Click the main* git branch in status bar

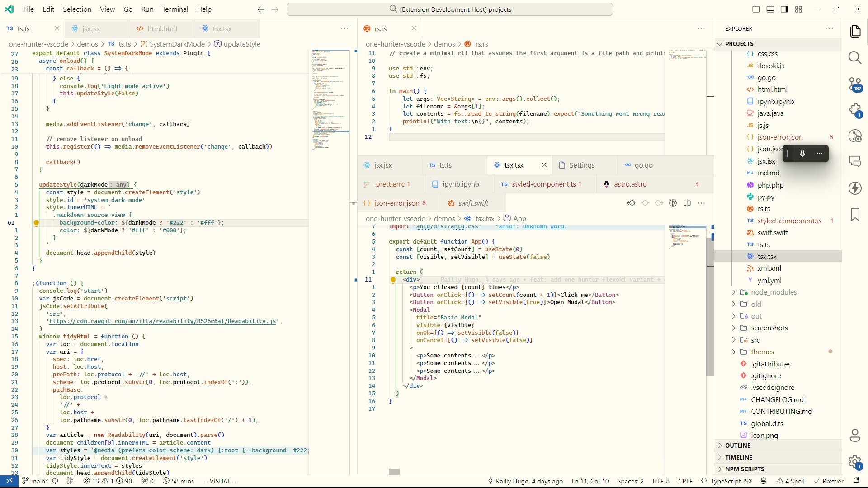pyautogui.click(x=35, y=481)
